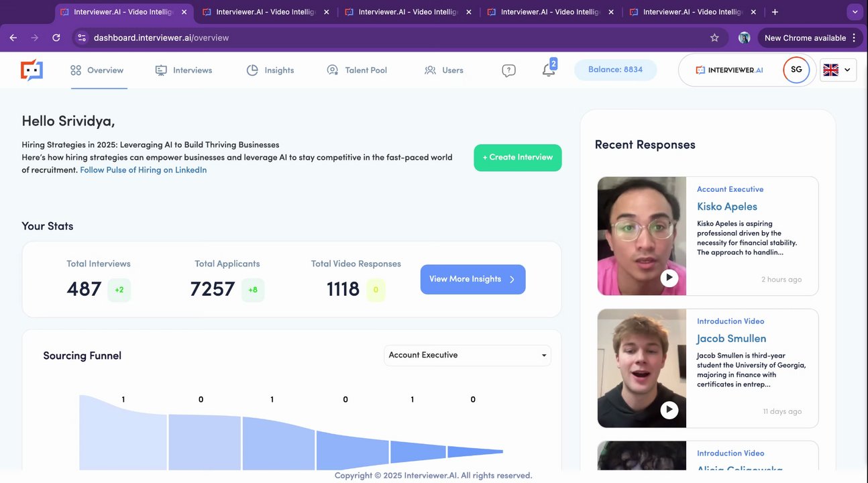
Task: Click the SG profile avatar
Action: (x=796, y=70)
